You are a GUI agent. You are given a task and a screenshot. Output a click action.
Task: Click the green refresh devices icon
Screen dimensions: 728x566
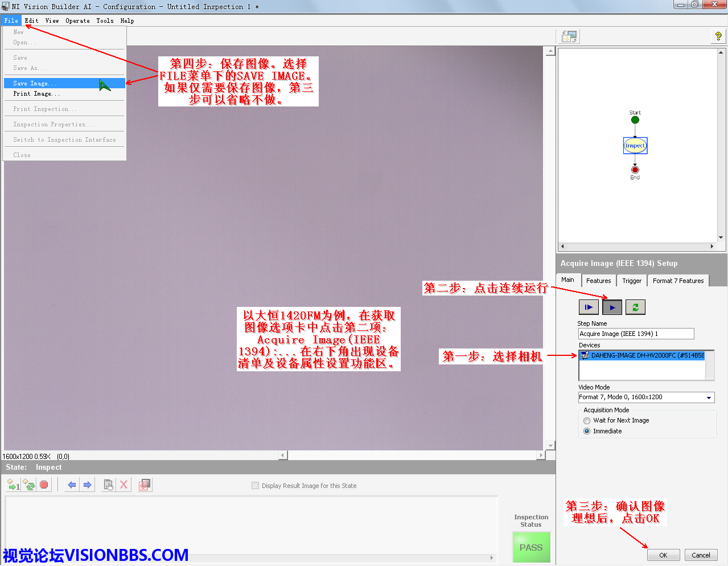point(635,307)
